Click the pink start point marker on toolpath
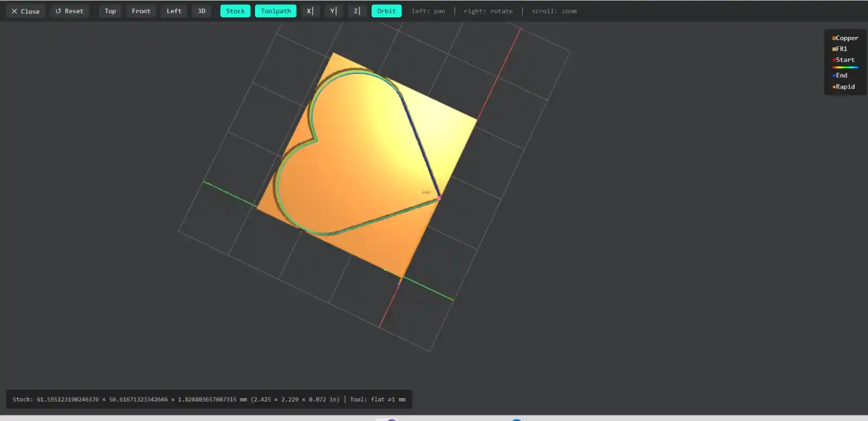868x421 pixels. click(439, 199)
